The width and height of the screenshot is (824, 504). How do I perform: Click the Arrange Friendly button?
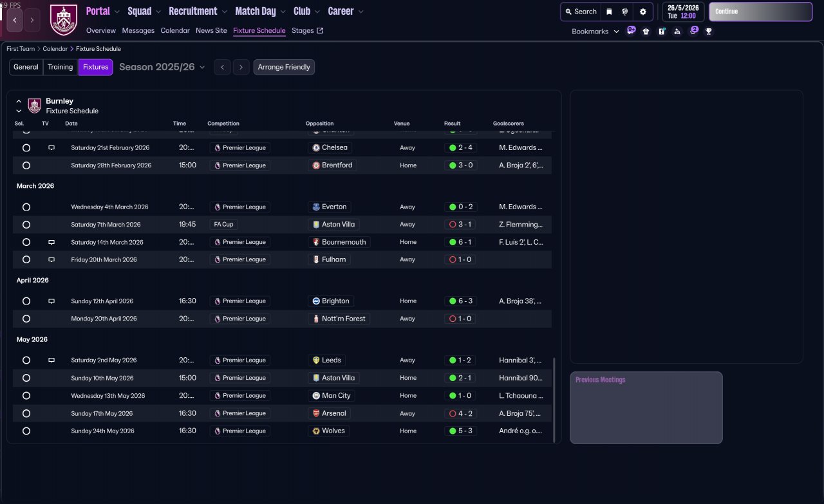pyautogui.click(x=284, y=67)
